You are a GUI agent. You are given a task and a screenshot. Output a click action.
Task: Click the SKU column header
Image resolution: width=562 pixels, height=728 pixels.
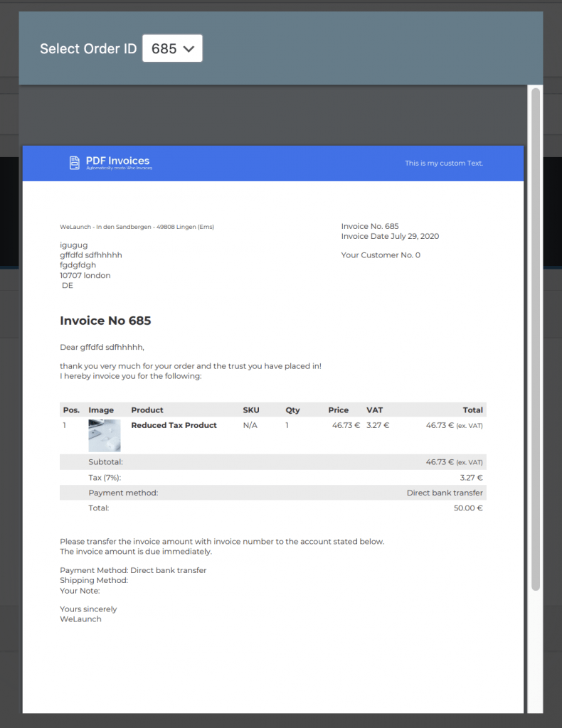pyautogui.click(x=251, y=410)
